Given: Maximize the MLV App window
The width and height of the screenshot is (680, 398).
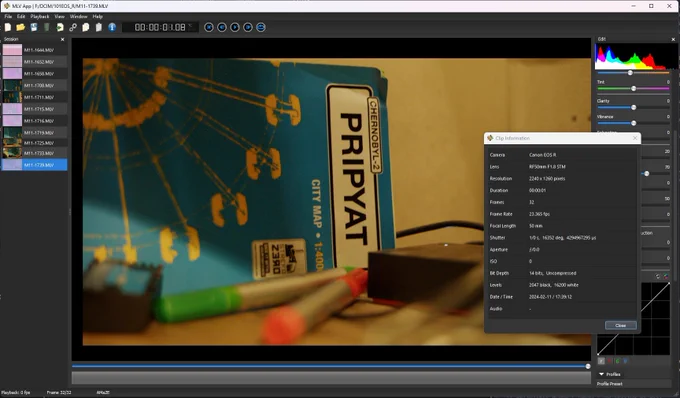Looking at the screenshot, I should tap(651, 6).
